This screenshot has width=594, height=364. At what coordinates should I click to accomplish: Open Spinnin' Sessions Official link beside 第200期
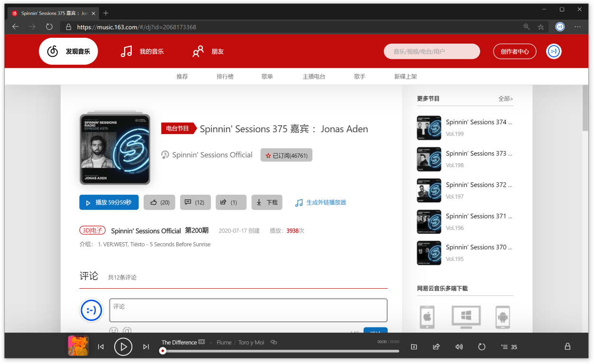(146, 231)
